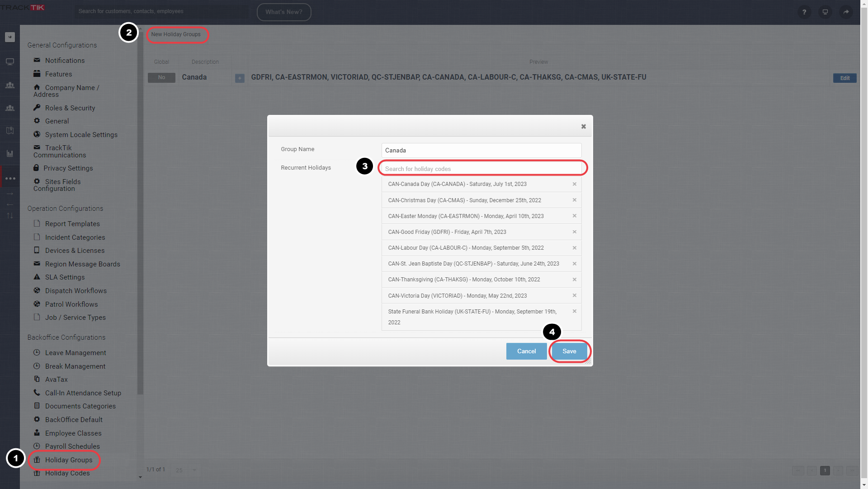The width and height of the screenshot is (868, 489).
Task: Open Features settings
Action: coord(58,74)
